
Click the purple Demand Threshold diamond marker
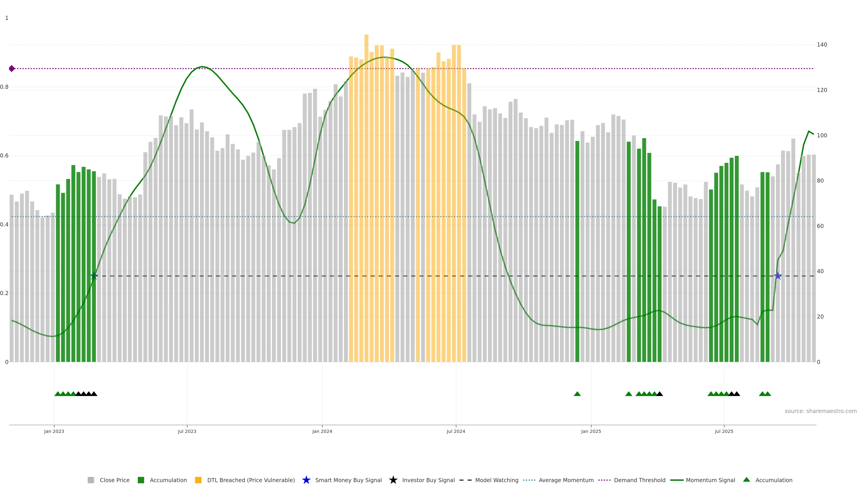12,69
